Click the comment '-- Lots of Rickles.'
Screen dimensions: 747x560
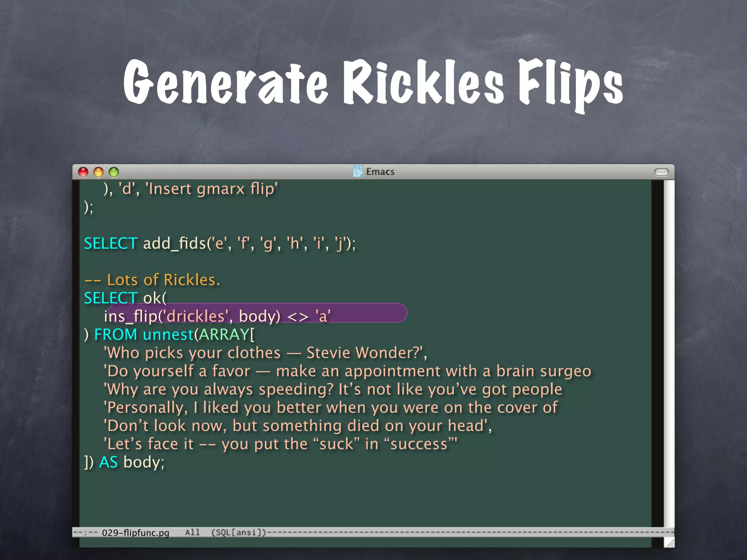point(152,280)
